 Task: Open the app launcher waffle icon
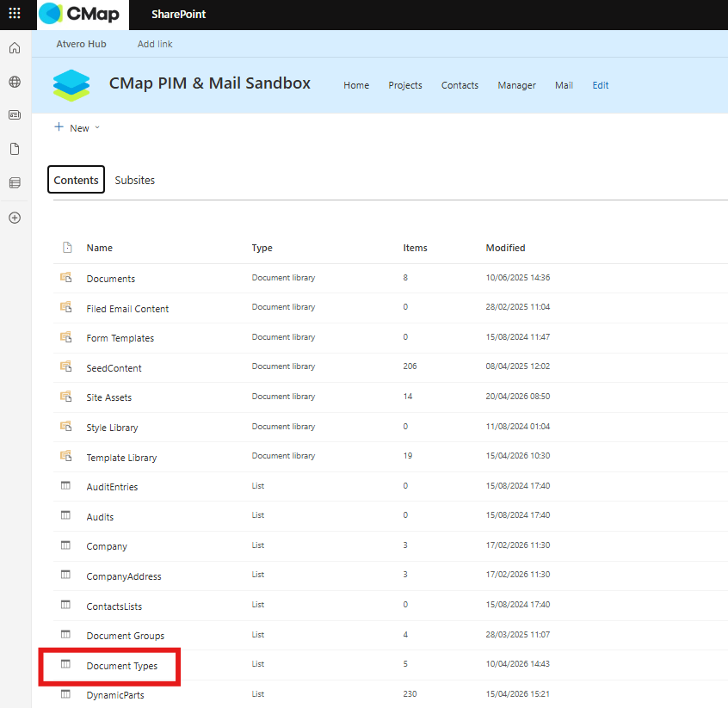tap(15, 14)
